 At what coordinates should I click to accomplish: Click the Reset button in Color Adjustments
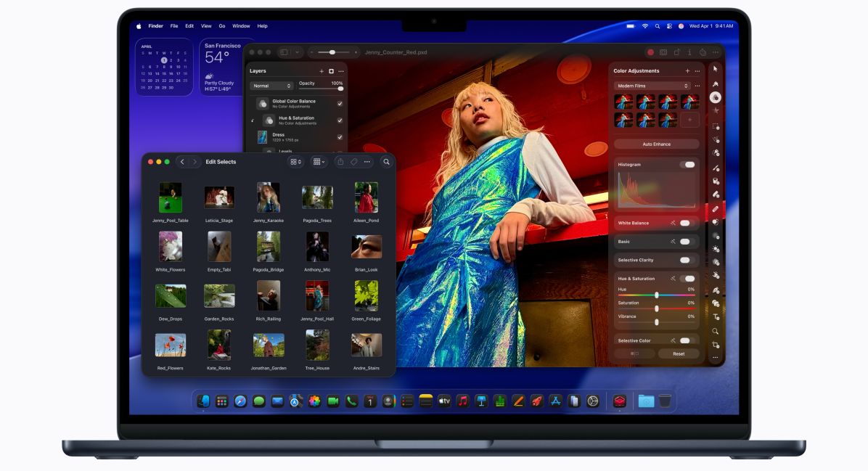pyautogui.click(x=678, y=353)
